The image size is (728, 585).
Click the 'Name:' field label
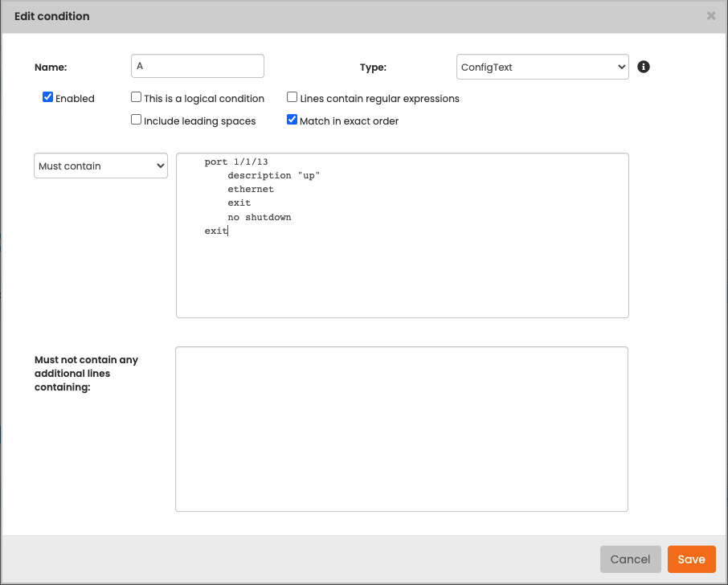51,67
